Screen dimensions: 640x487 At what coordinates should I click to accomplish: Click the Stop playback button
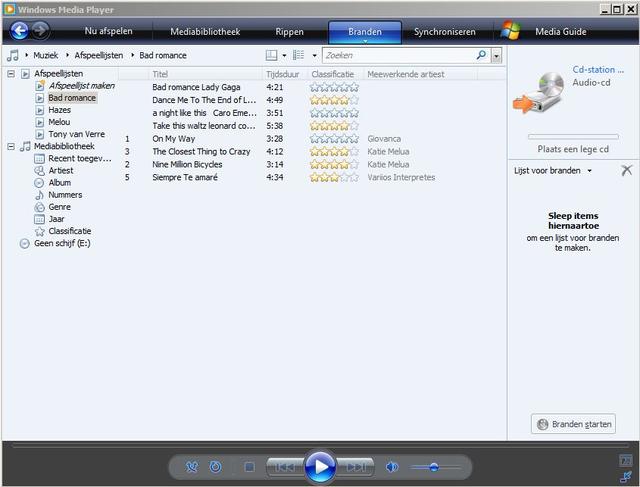point(249,467)
